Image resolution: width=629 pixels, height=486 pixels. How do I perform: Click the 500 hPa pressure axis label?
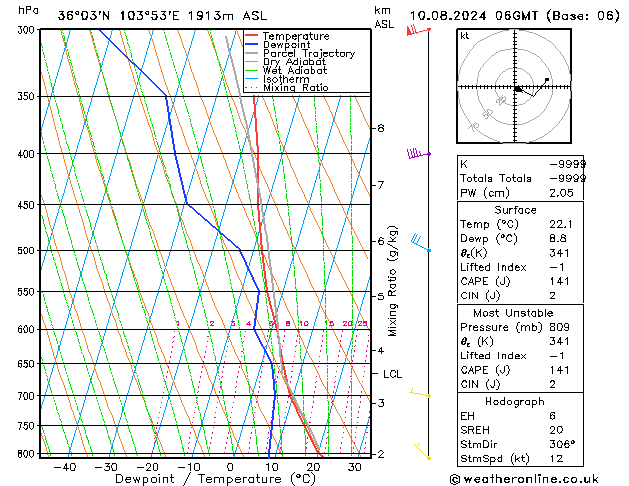point(26,251)
